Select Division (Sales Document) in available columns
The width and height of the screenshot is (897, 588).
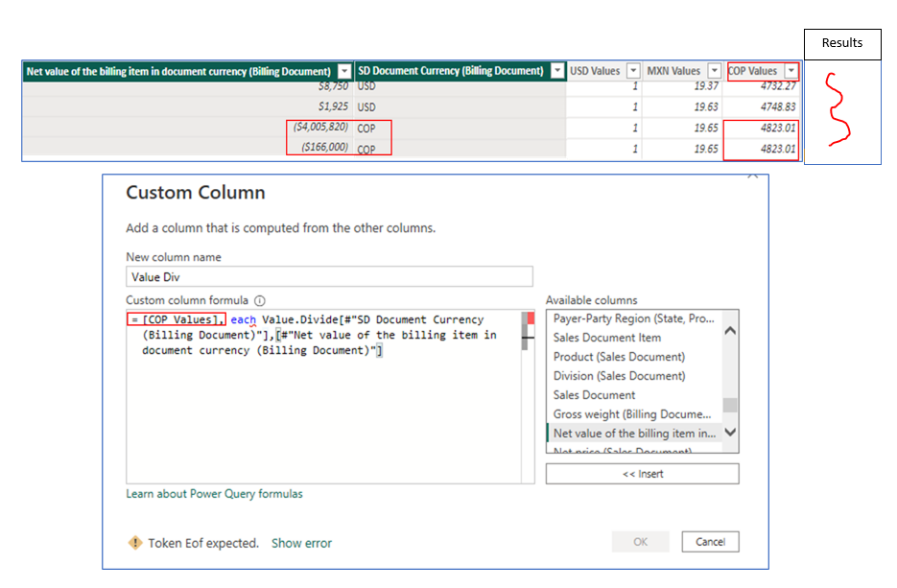[x=619, y=376]
